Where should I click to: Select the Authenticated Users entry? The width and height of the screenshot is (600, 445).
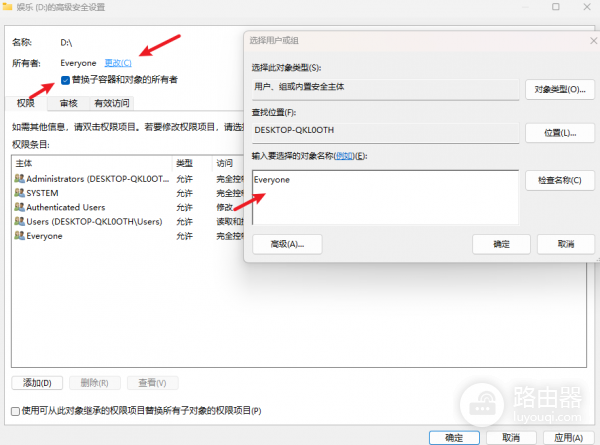pos(128,207)
